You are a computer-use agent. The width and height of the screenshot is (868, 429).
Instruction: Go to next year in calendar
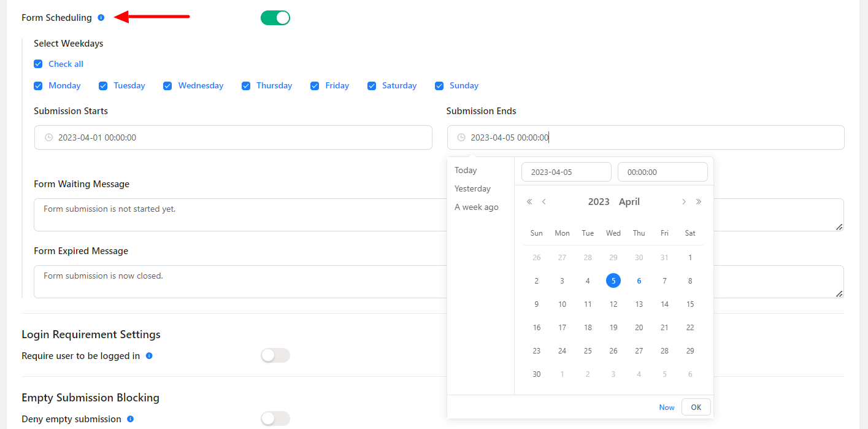(698, 202)
